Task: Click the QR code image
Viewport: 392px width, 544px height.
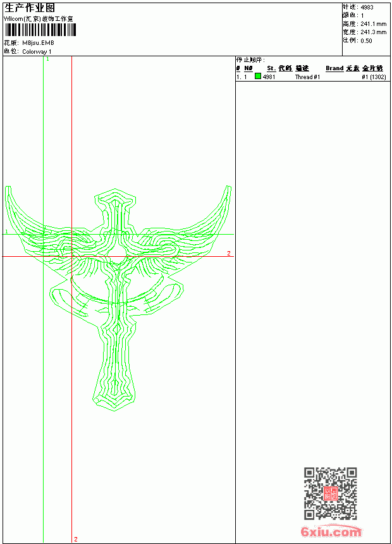Action: click(330, 493)
